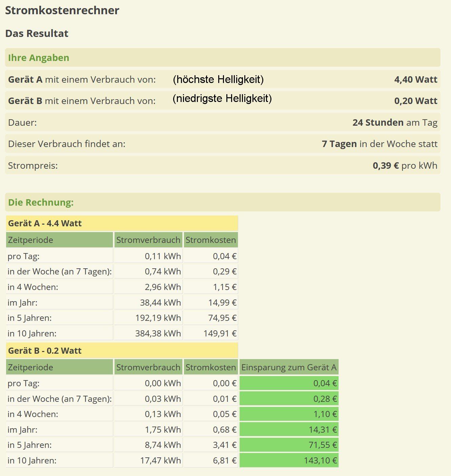The height and width of the screenshot is (476, 451).
Task: Click the "Gerät B - 0.2 Watt" table title
Action: coord(45,351)
